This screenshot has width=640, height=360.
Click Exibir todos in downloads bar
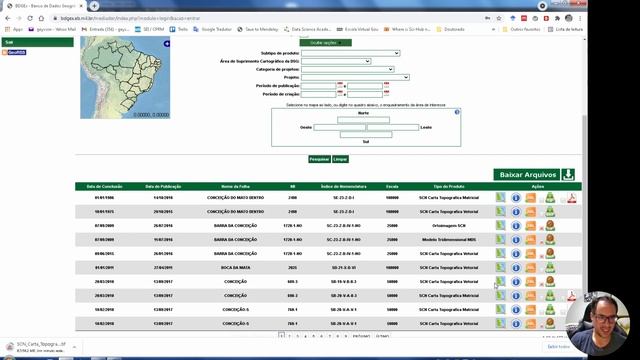pos(558,347)
